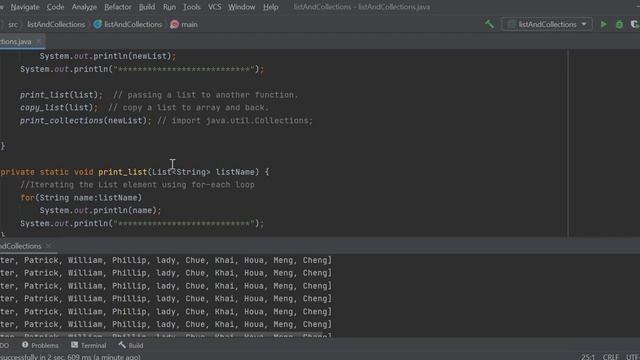
Task: Close the ctions.java editor tab
Action: 39,41
